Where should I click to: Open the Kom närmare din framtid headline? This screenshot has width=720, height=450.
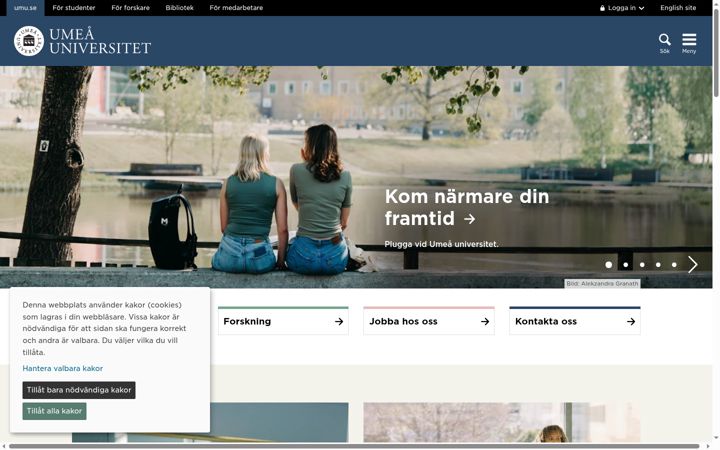[467, 207]
